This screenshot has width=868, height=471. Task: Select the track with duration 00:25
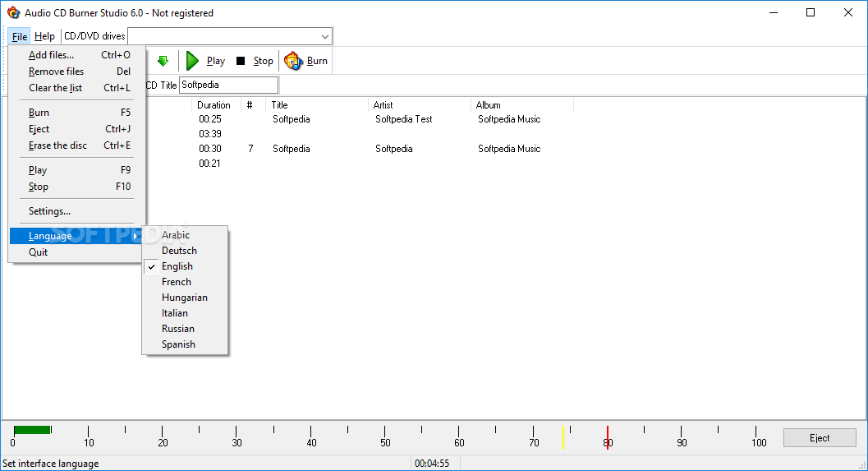209,119
